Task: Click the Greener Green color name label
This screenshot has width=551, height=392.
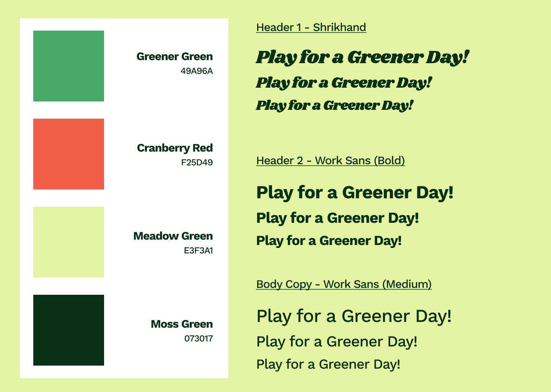Action: [x=174, y=57]
